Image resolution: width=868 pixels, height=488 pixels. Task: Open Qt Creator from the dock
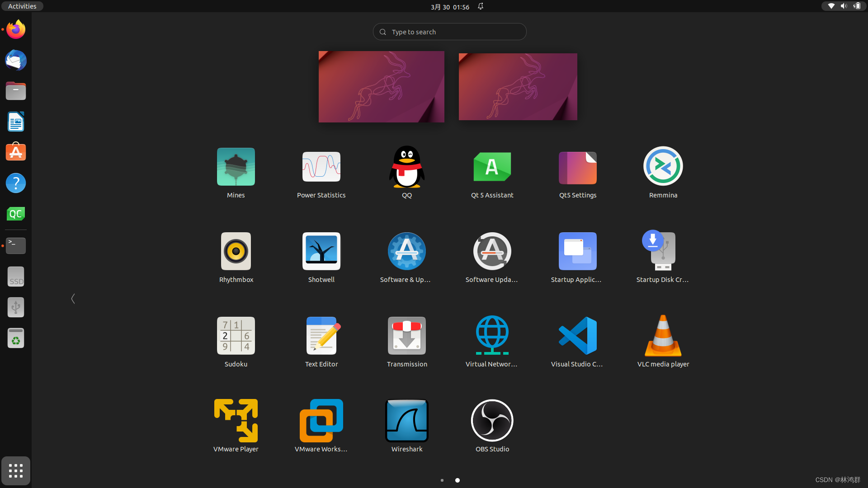click(x=16, y=214)
